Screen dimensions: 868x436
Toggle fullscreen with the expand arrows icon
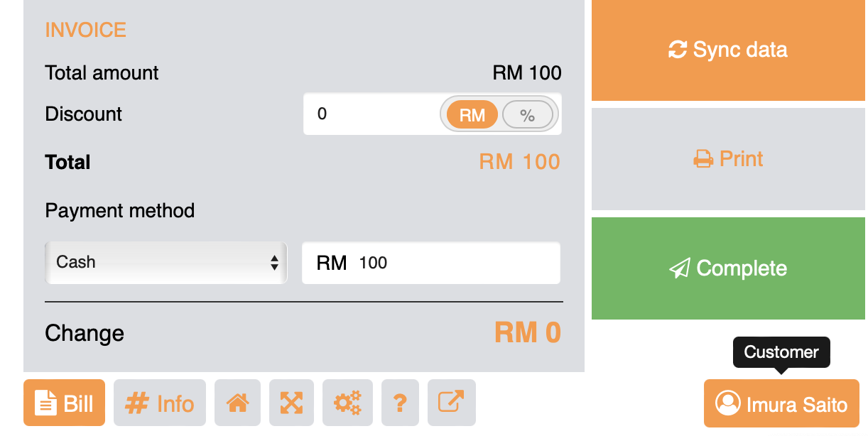click(x=291, y=403)
